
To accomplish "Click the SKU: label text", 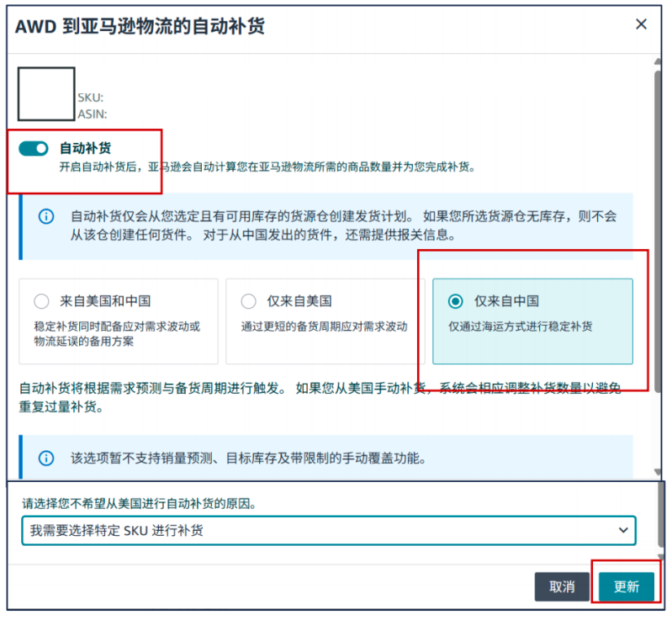I will 91,98.
